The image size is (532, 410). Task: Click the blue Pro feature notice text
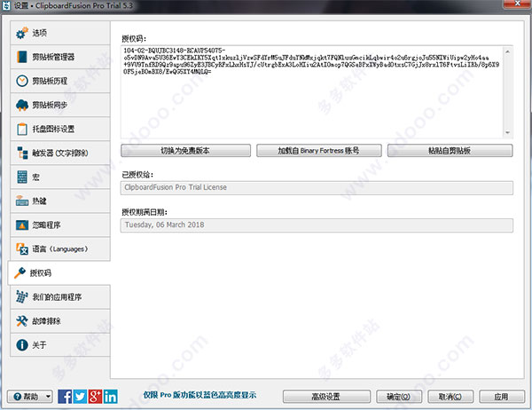click(199, 395)
